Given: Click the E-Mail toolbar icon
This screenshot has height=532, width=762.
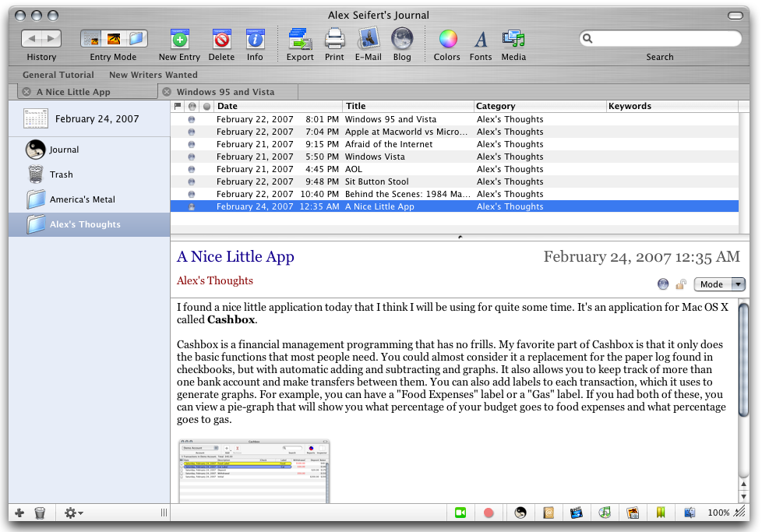Looking at the screenshot, I should 368,39.
